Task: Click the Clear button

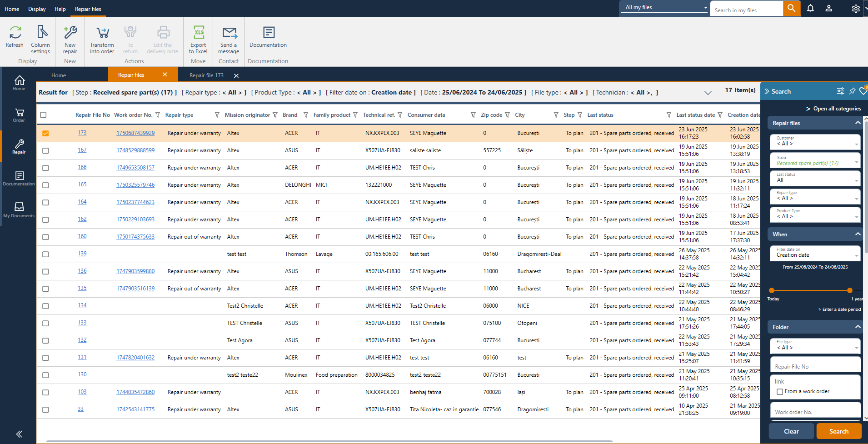Action: [x=791, y=431]
